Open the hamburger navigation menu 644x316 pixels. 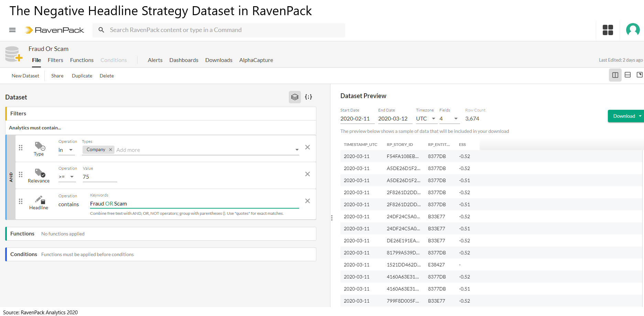click(12, 30)
